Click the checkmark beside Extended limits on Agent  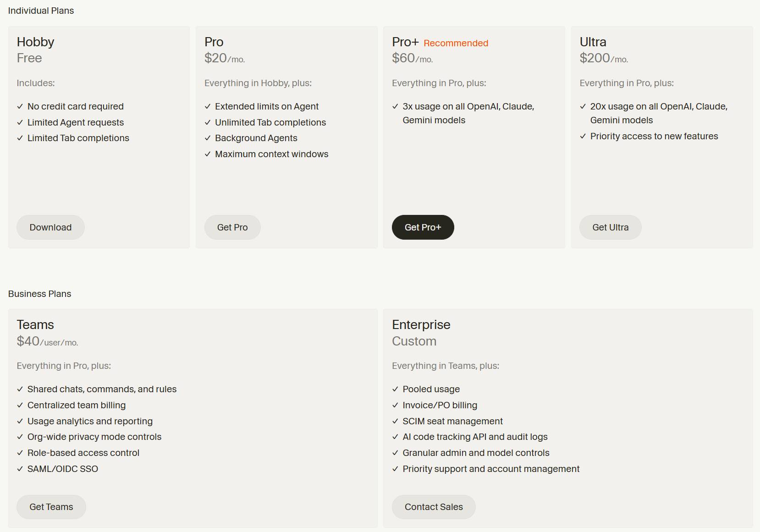(x=207, y=106)
